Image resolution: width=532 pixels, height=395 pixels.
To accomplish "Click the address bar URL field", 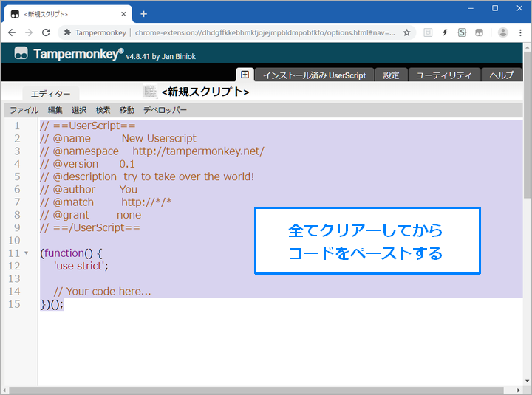I will point(265,32).
